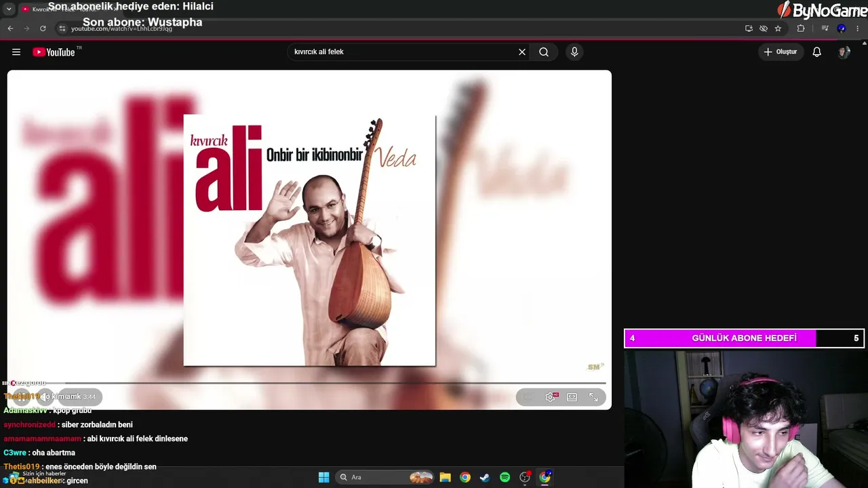Open the browser tab search dropdown
The image size is (868, 488).
[9, 9]
